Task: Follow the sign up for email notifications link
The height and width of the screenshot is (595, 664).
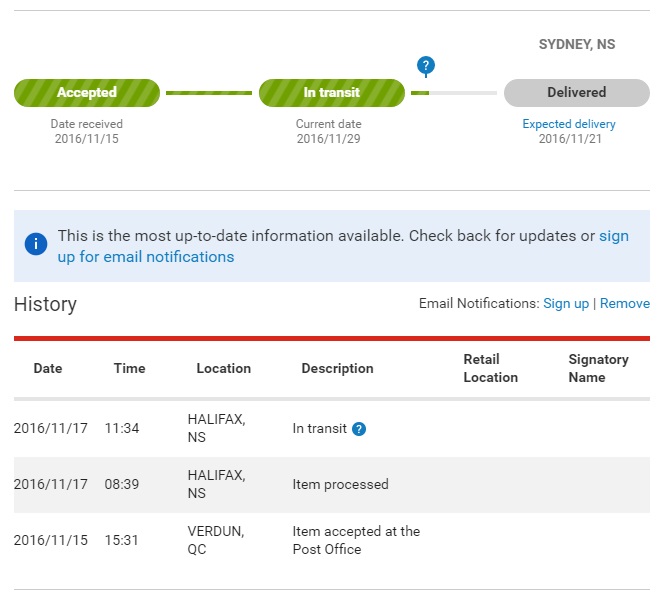Action: (146, 257)
